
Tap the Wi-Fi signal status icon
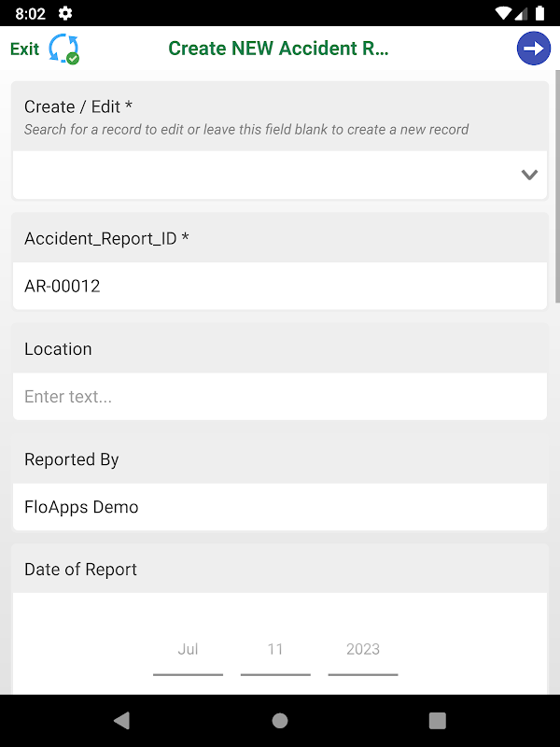pos(505,13)
